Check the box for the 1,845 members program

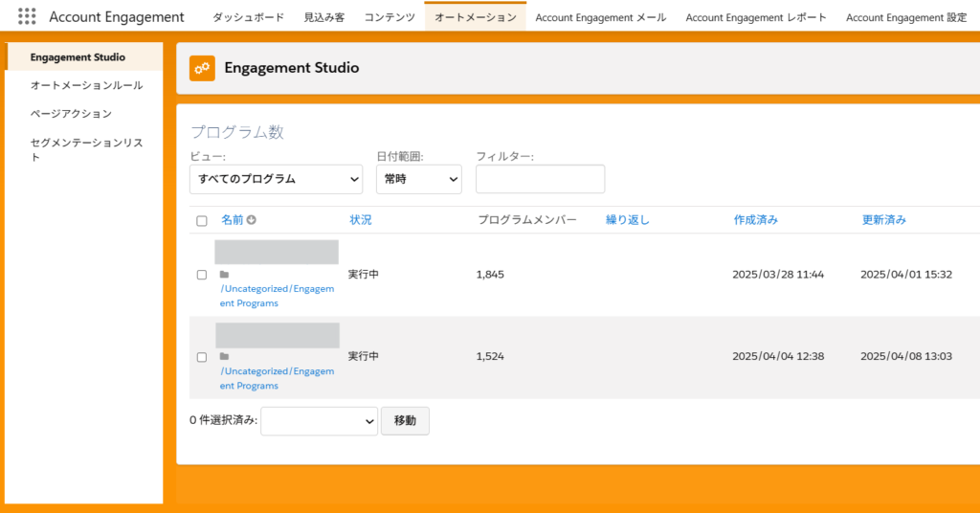(x=201, y=275)
